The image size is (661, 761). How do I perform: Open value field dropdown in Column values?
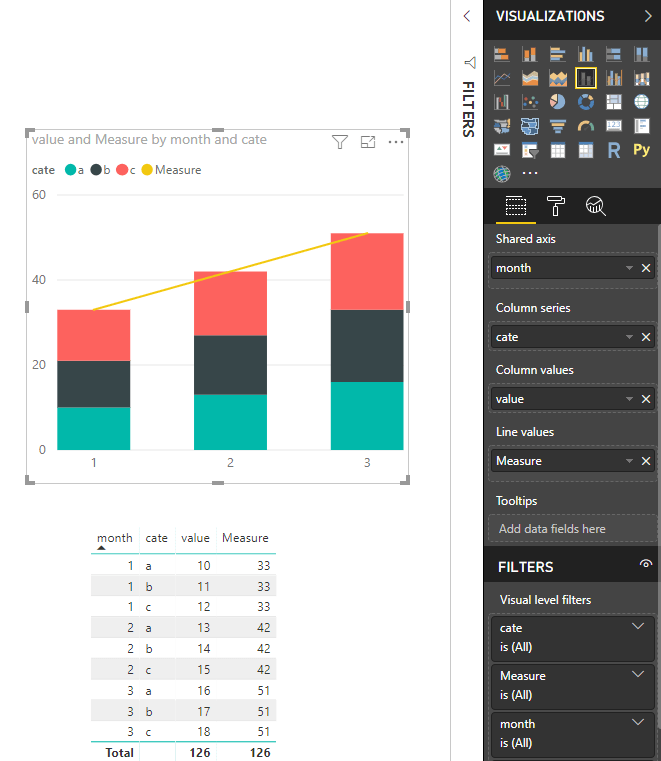click(x=629, y=399)
